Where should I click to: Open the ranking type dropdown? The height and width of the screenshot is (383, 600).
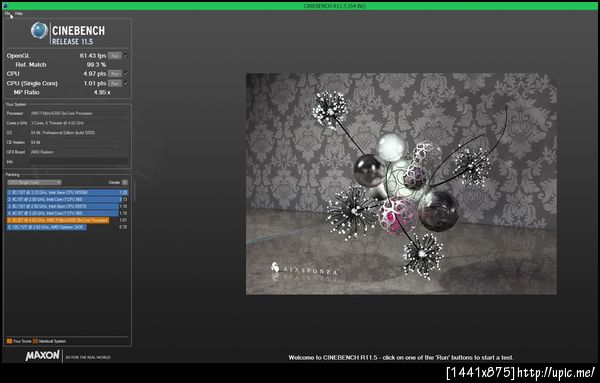pos(34,183)
